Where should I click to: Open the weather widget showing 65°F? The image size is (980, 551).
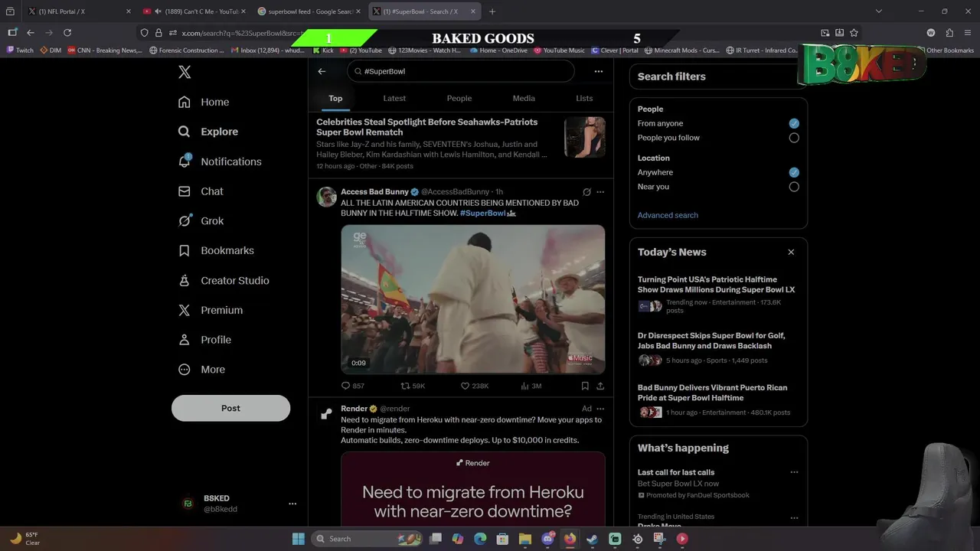point(24,539)
